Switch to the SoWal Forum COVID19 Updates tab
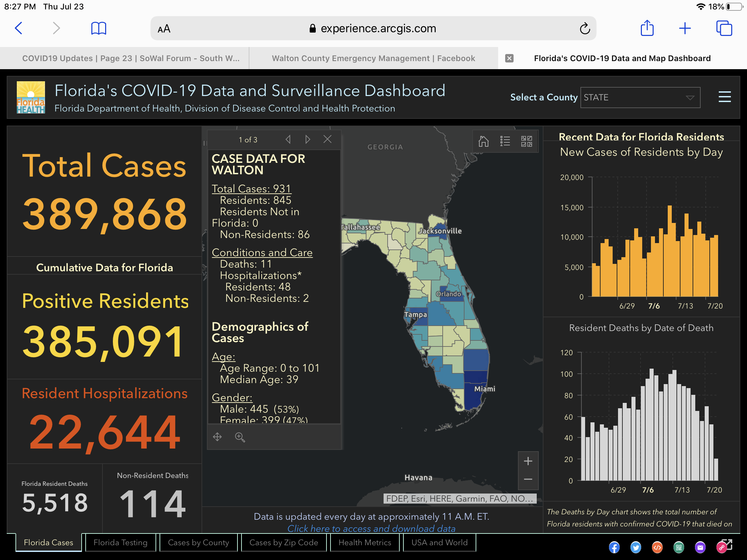747x560 pixels. point(125,58)
